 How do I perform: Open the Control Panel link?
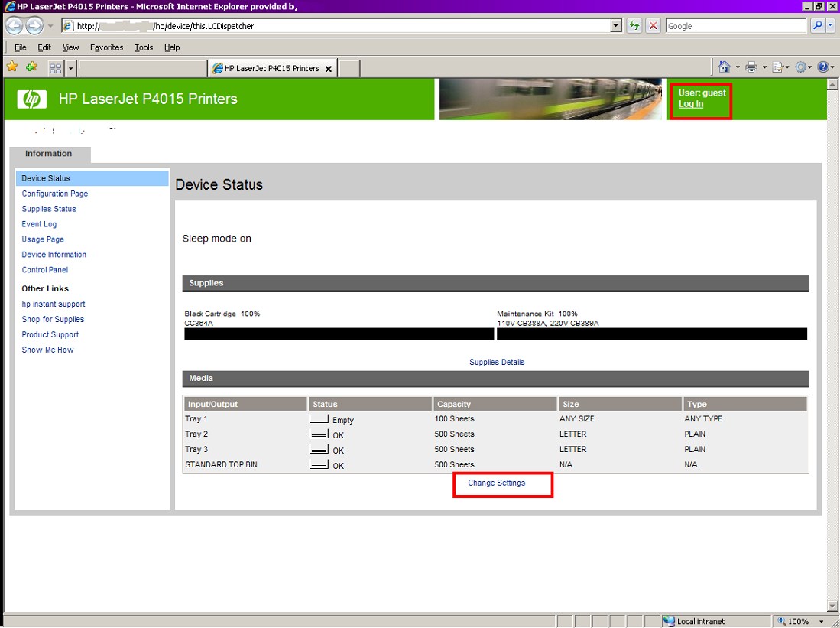point(45,270)
